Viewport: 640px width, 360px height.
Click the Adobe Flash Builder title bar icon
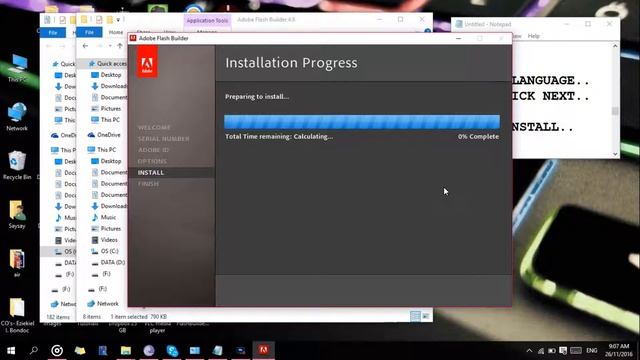(133, 38)
